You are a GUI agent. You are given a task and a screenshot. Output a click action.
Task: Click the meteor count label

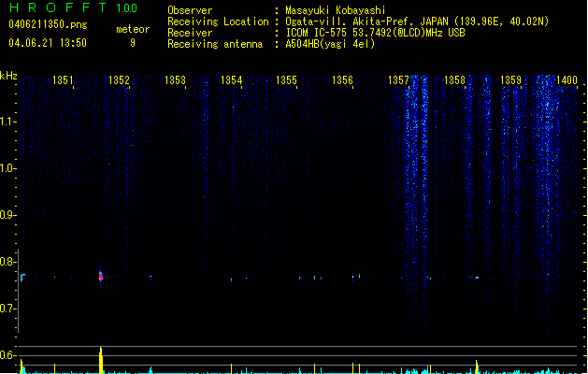pos(133,29)
